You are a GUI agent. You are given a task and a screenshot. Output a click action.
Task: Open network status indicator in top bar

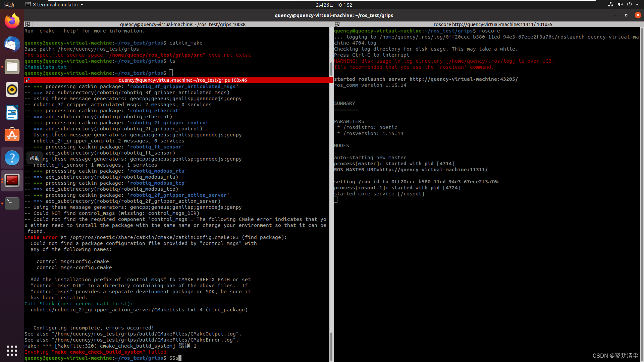pos(610,5)
